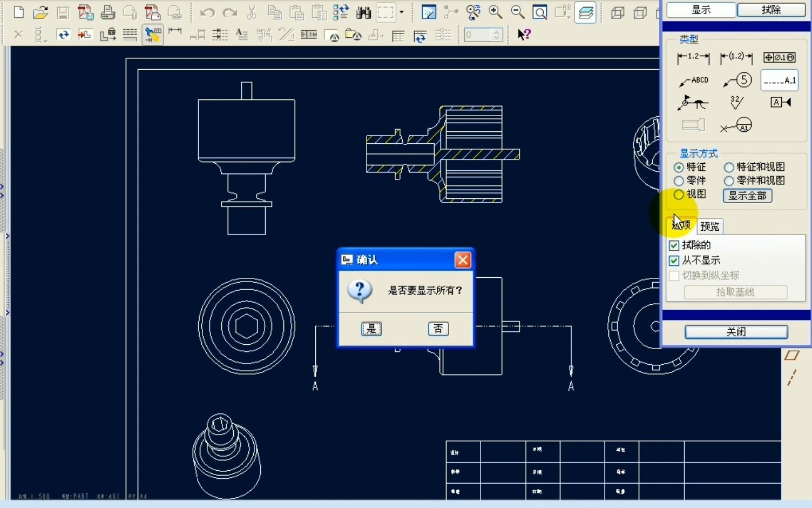Click the Show/Erase toolbar icon

pyautogui.click(x=153, y=35)
